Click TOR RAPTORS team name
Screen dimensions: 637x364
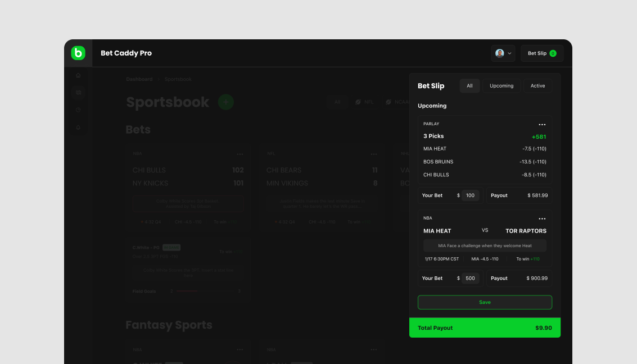tap(526, 231)
